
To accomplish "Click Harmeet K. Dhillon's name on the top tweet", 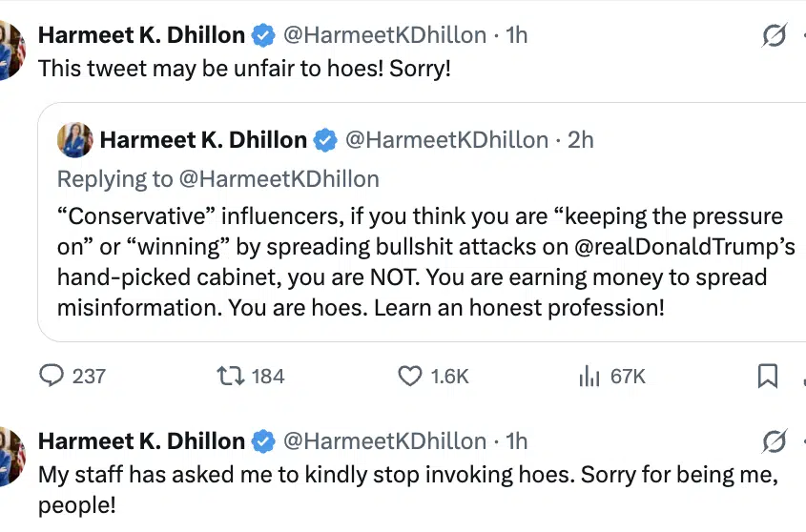I will click(x=141, y=36).
